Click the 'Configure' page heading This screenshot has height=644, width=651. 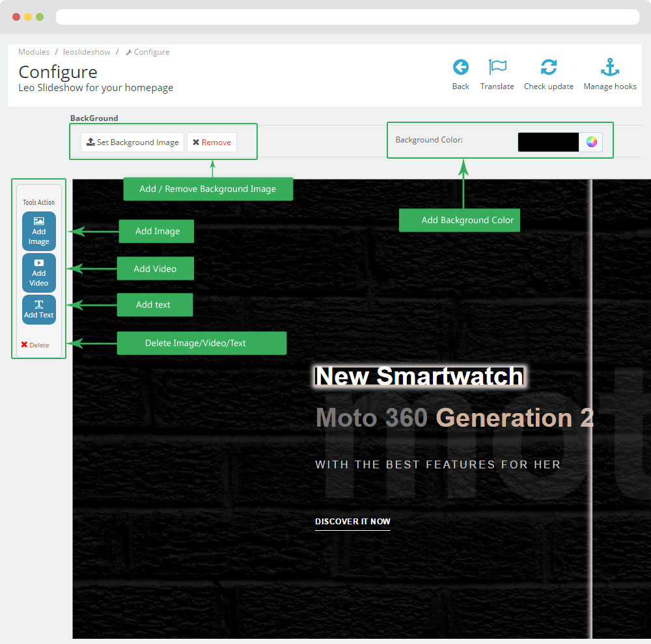(58, 72)
